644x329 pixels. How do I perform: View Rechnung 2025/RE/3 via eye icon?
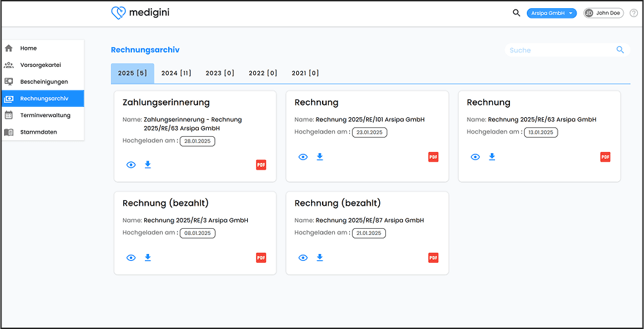[x=131, y=258]
